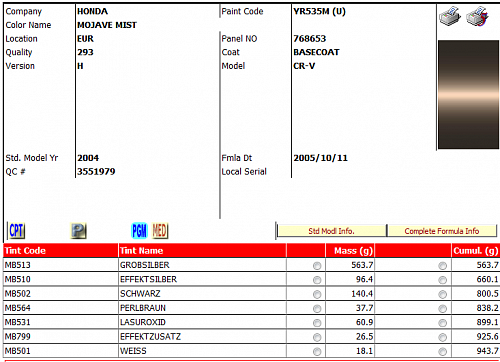The width and height of the screenshot is (500, 362).
Task: Click the MED icon
Action: pos(160,230)
